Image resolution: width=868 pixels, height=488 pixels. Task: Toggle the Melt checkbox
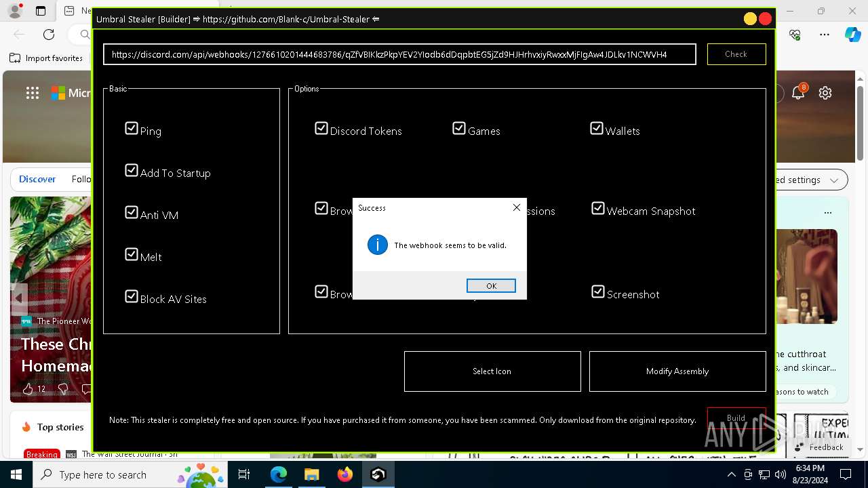pos(132,254)
